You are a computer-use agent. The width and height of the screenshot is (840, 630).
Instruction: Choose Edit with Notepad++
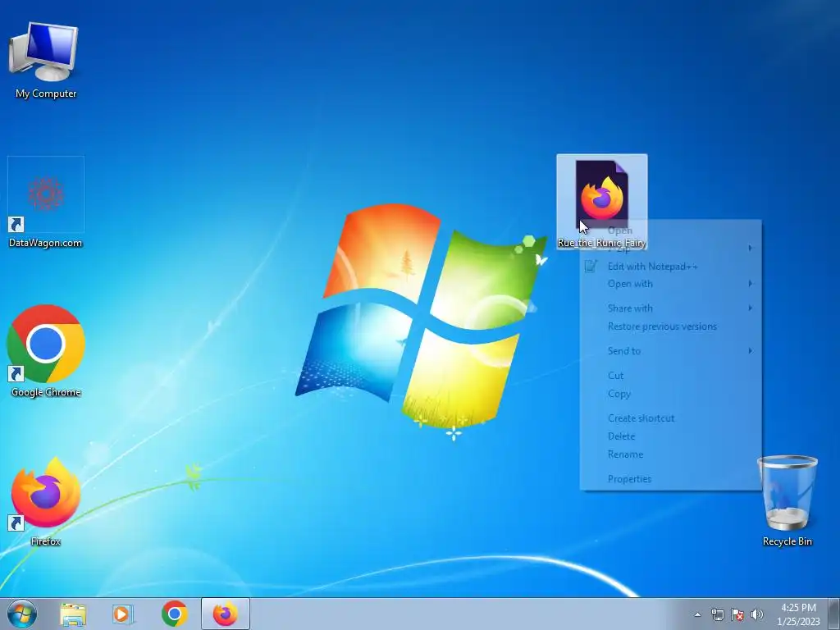(x=671, y=267)
